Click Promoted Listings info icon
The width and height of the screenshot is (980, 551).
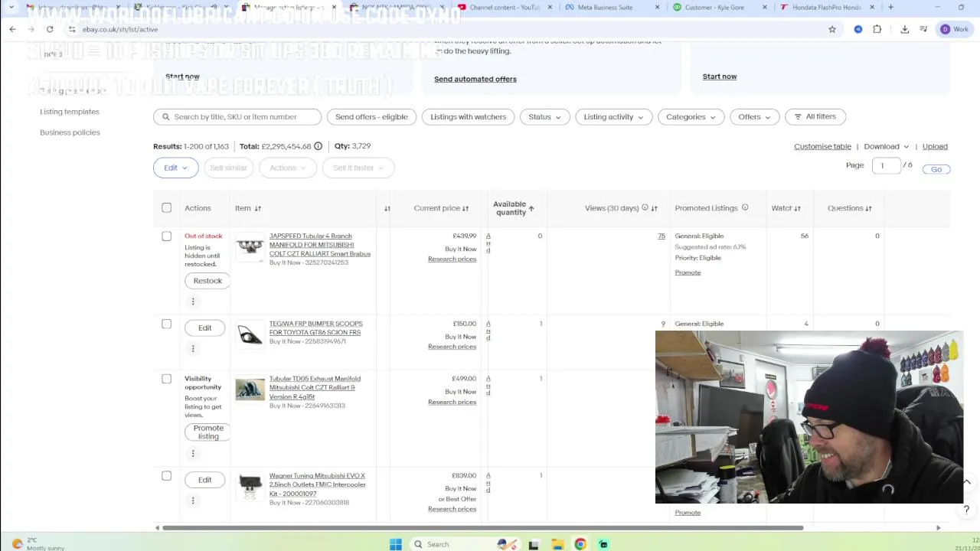[x=745, y=207]
